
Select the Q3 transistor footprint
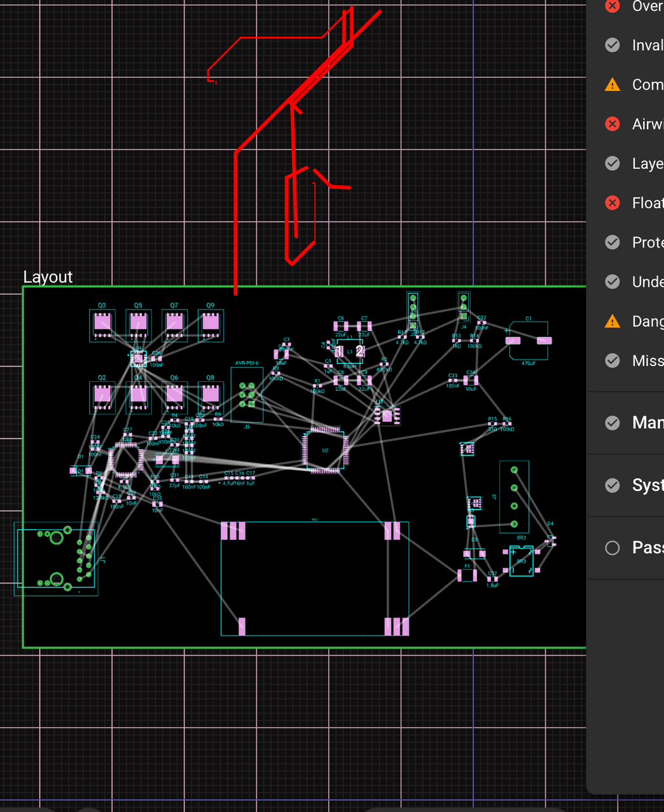(x=102, y=325)
